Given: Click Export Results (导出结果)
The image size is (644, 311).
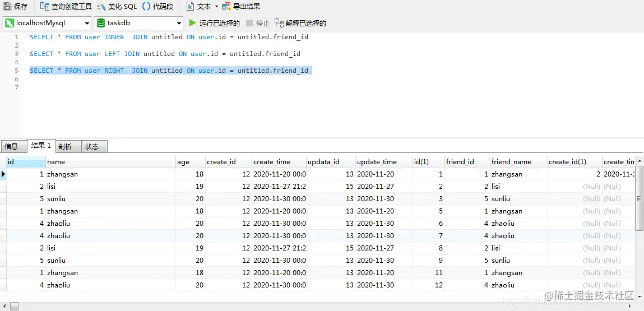Looking at the screenshot, I should coord(241,6).
